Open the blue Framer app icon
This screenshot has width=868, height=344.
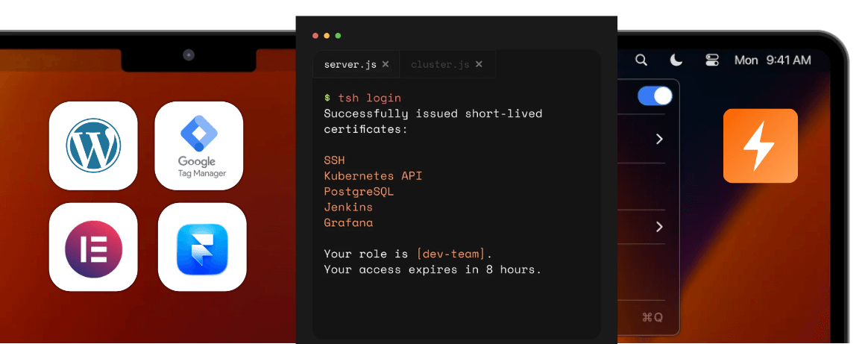tap(202, 247)
